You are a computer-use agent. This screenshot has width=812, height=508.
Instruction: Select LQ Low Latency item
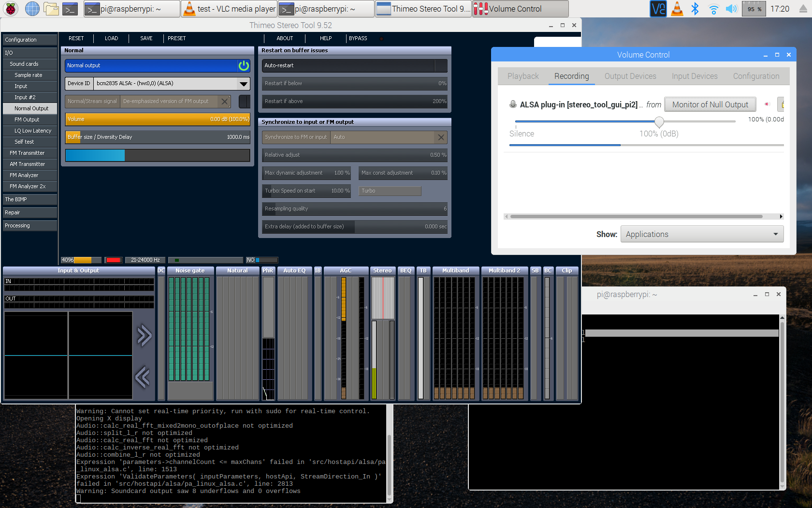30,131
